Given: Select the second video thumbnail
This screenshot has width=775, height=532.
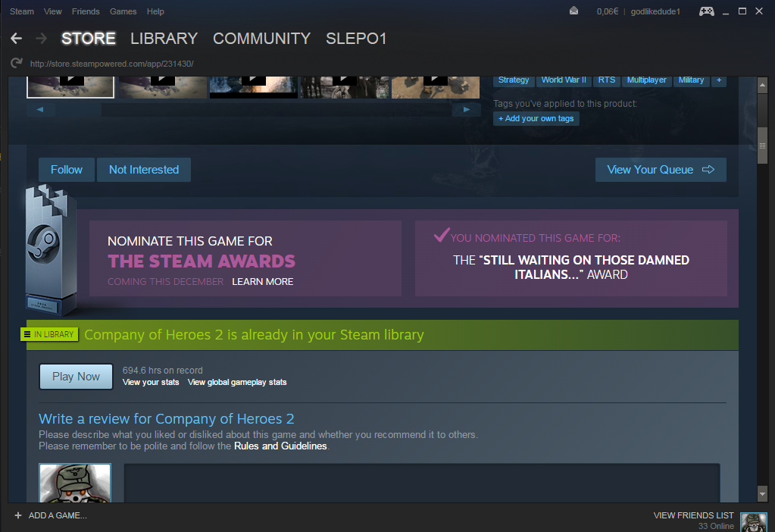Looking at the screenshot, I should [163, 87].
